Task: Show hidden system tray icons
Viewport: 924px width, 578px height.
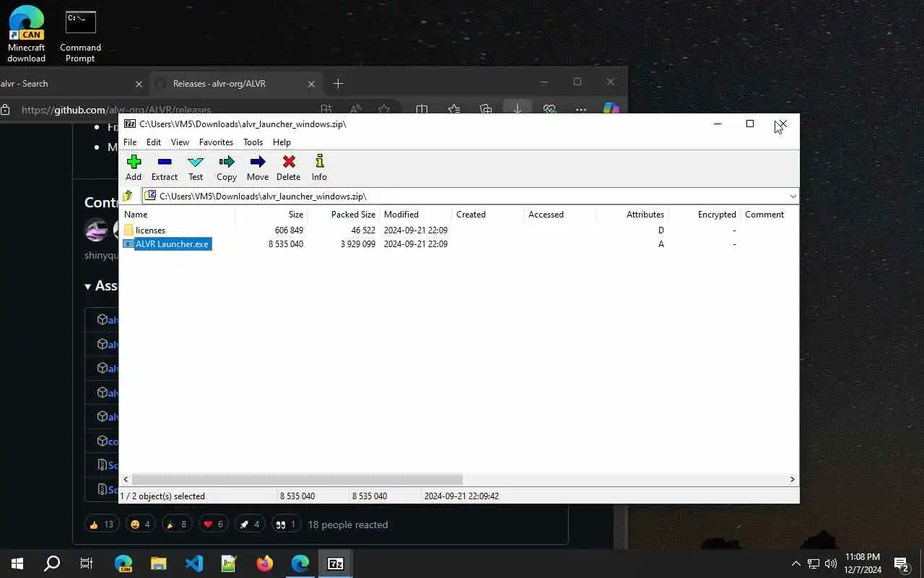Action: point(796,564)
